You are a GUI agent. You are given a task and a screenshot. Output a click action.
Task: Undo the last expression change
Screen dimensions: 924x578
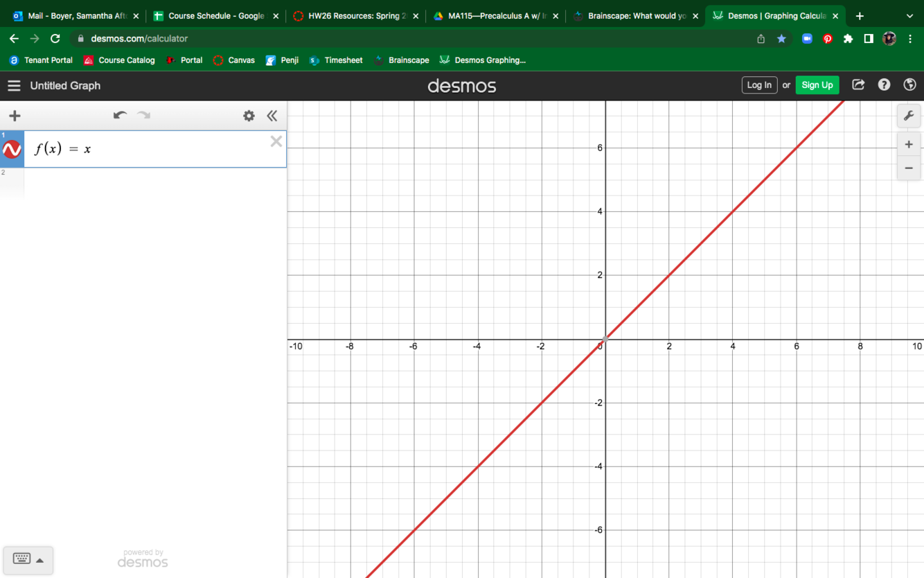point(120,115)
